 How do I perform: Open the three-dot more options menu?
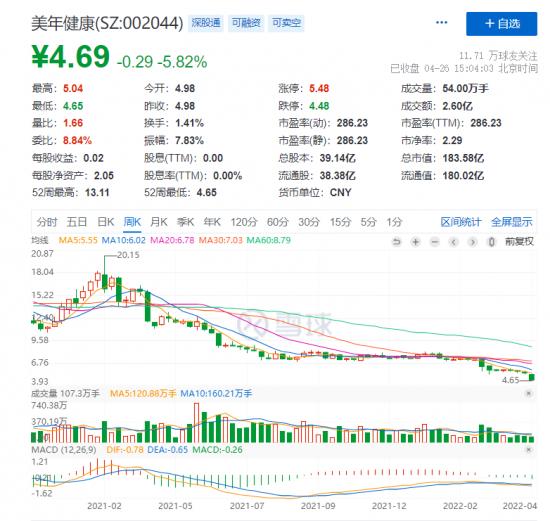click(x=442, y=23)
